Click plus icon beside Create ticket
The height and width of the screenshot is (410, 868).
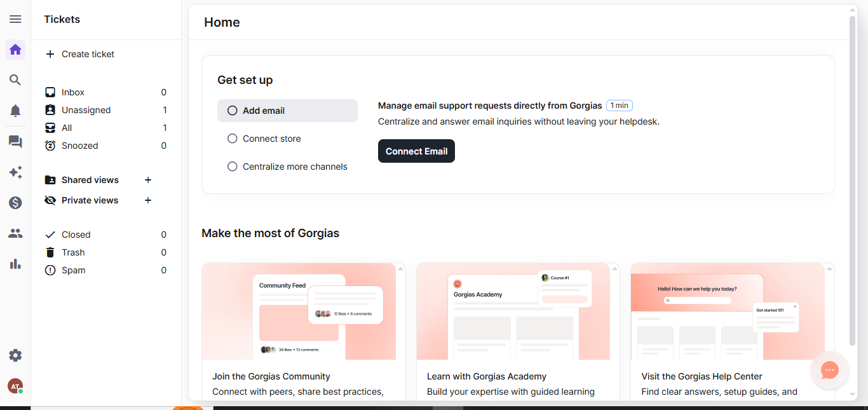[x=50, y=54]
